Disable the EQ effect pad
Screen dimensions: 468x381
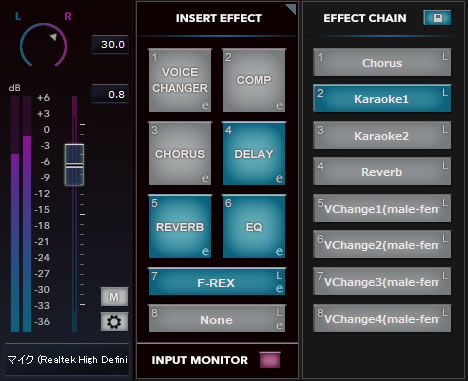click(254, 227)
